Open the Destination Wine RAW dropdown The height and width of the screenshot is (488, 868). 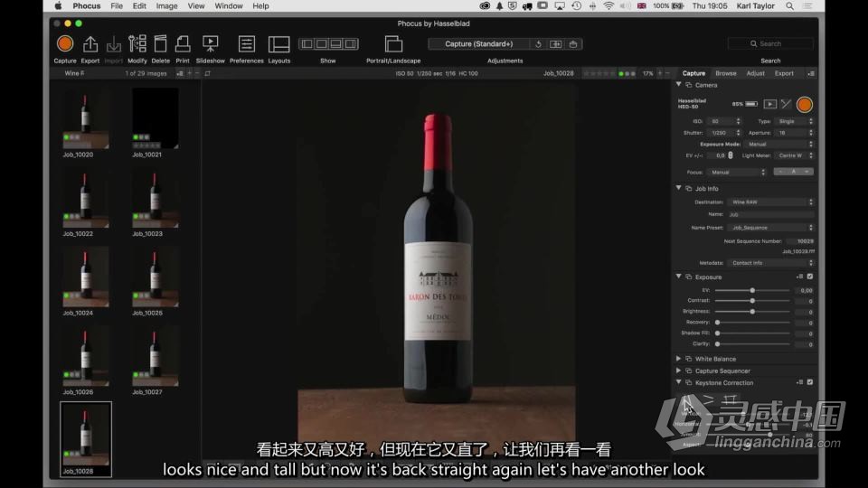(771, 202)
